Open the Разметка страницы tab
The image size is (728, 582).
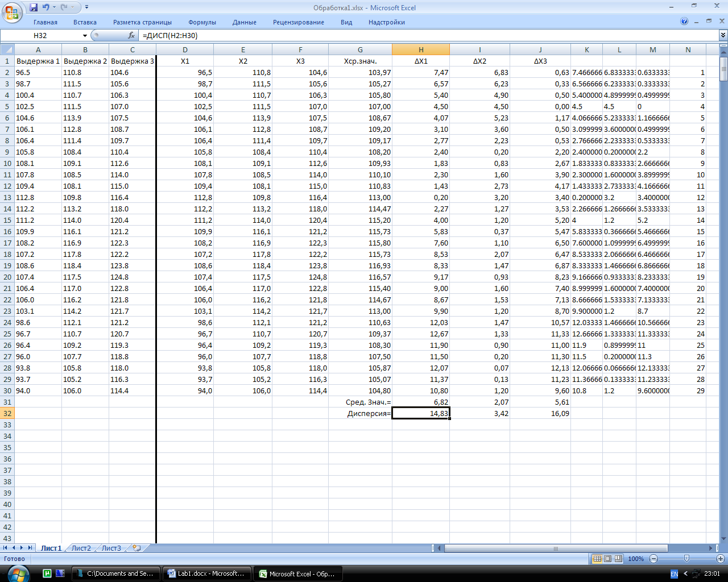pos(142,22)
